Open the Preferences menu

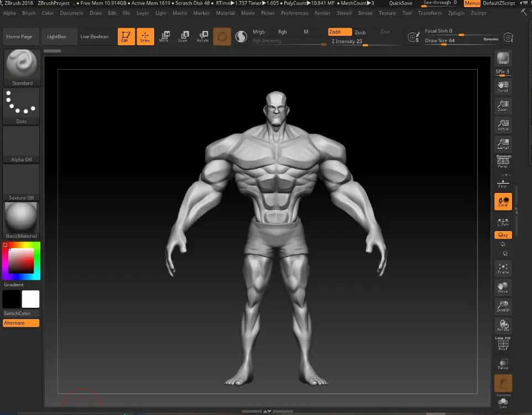click(295, 13)
